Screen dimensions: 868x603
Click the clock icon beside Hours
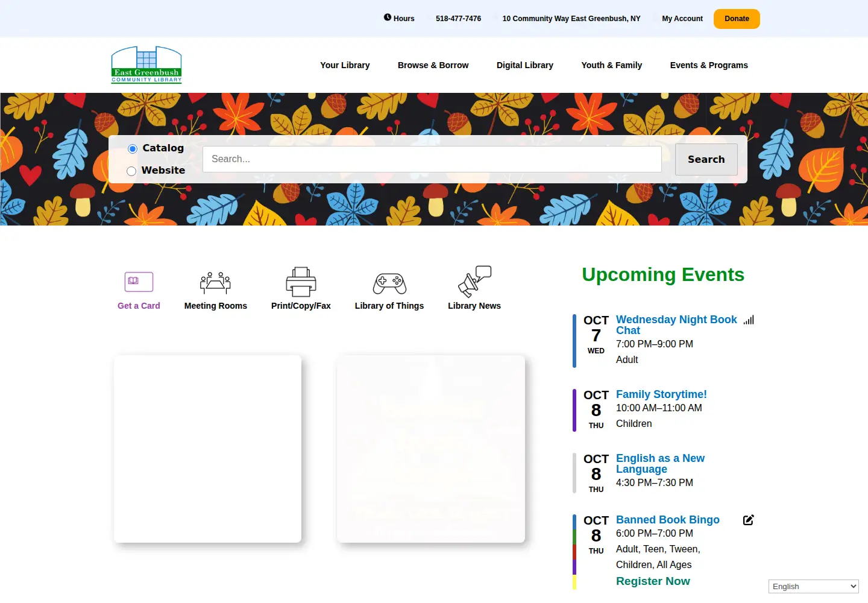pyautogui.click(x=388, y=17)
